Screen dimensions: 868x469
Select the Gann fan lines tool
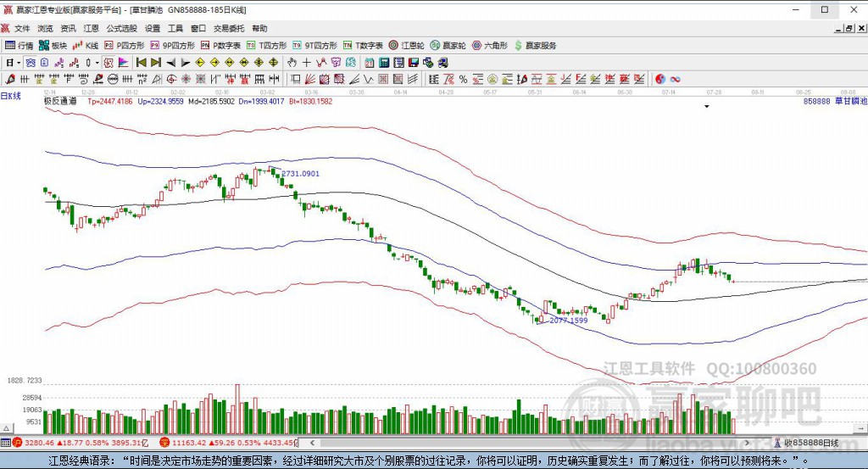point(310,79)
